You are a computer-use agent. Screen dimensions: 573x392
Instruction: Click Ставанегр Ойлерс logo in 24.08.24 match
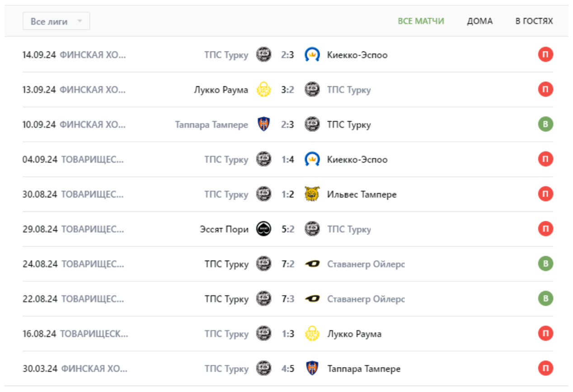pyautogui.click(x=312, y=264)
